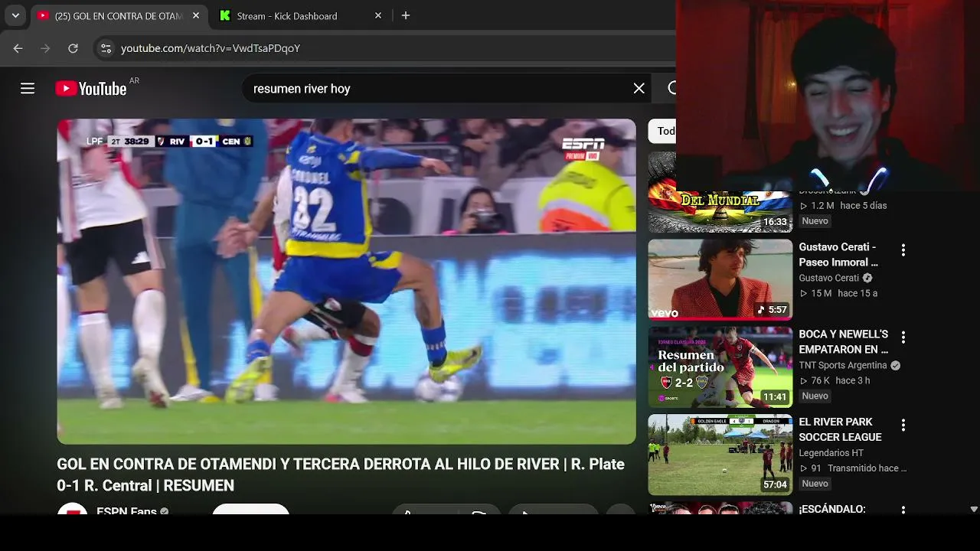Close the YouTube GOL EN CONTRA tab
Viewport: 980px width, 551px height.
tap(196, 15)
